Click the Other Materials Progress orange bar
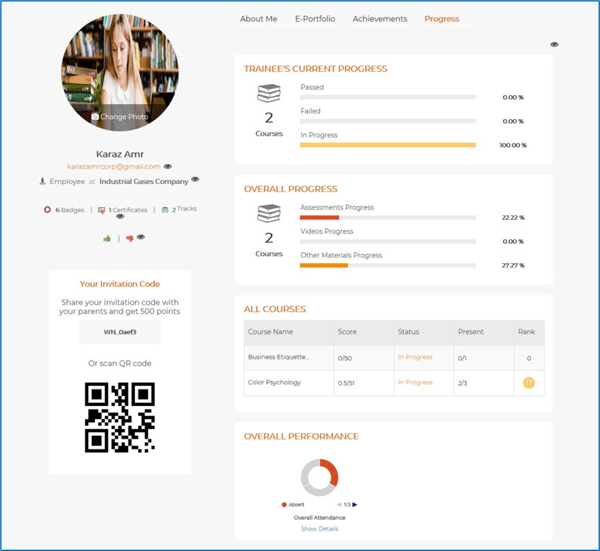600x551 pixels. click(x=324, y=265)
